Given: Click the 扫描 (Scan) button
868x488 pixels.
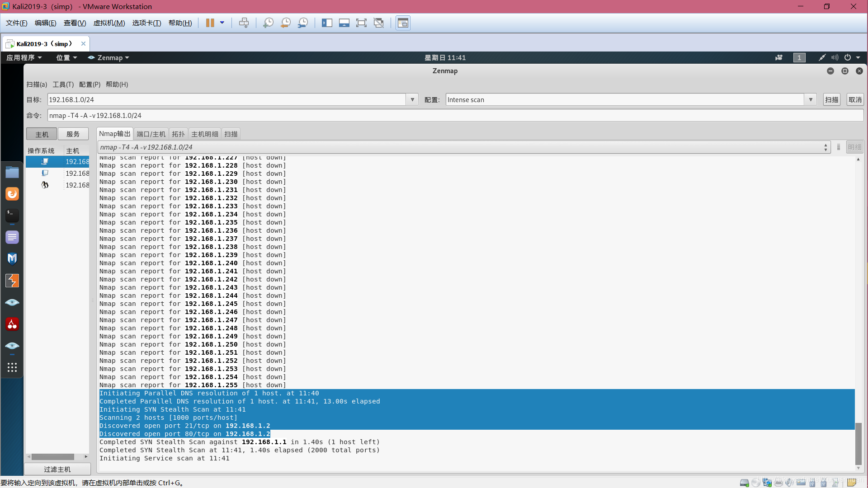Looking at the screenshot, I should click(831, 99).
